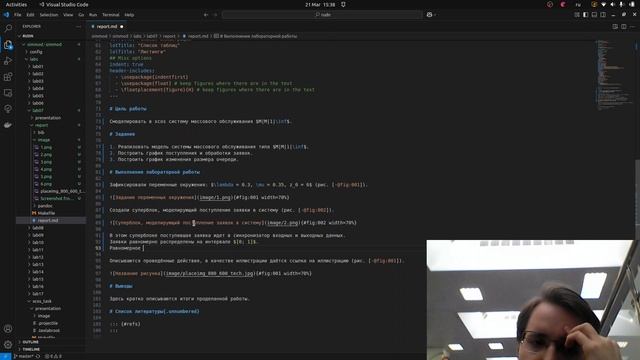Click the Split Editor Right icon
The width and height of the screenshot is (640, 360).
coord(624,27)
